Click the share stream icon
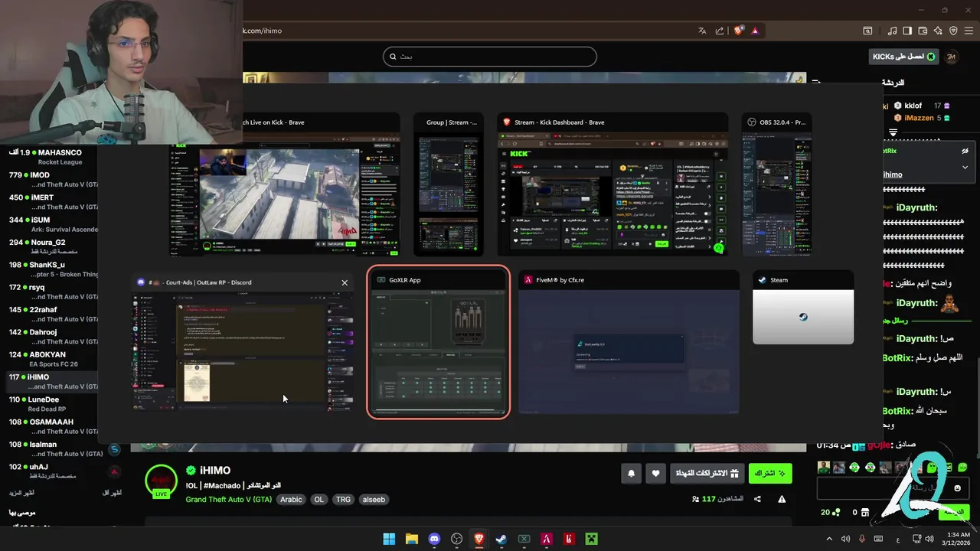Viewport: 980px width, 551px height. pos(757,499)
